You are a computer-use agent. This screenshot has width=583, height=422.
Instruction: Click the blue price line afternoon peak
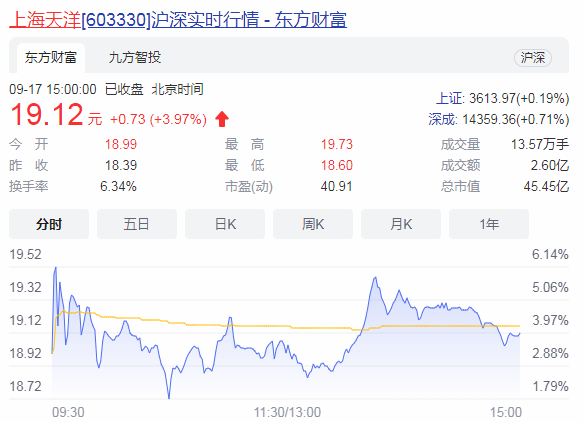[376, 277]
